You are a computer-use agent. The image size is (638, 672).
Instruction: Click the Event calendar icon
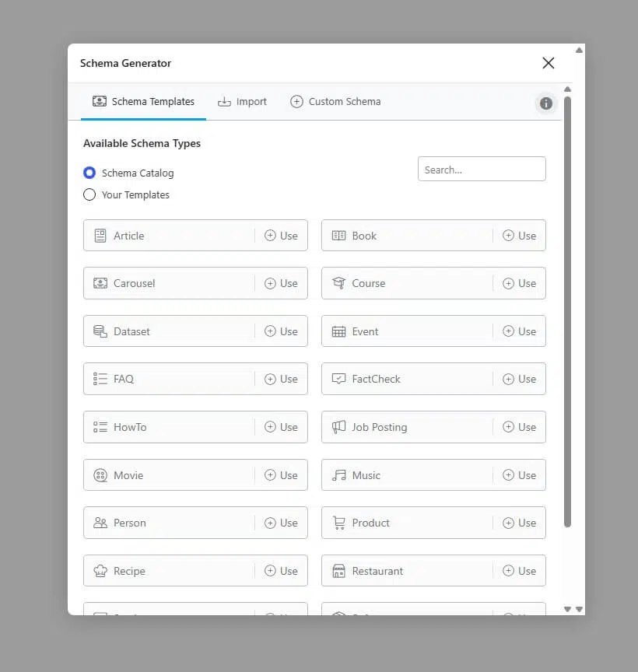338,331
